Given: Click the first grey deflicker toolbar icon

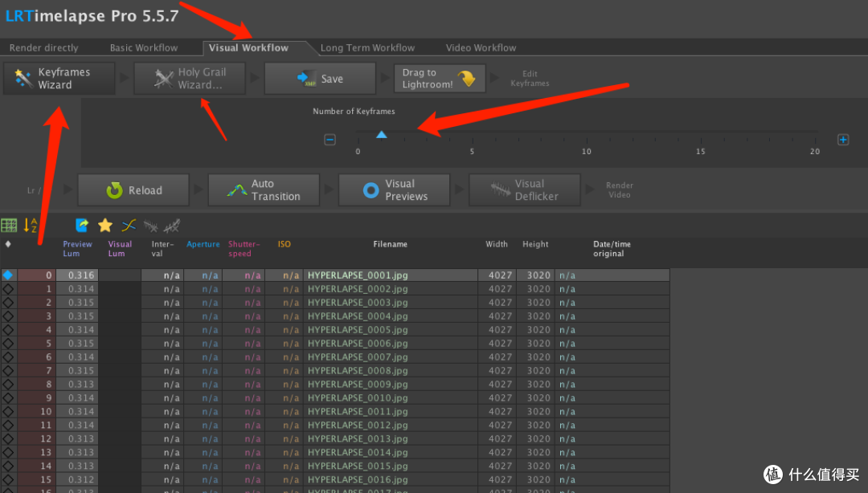Looking at the screenshot, I should coord(150,226).
